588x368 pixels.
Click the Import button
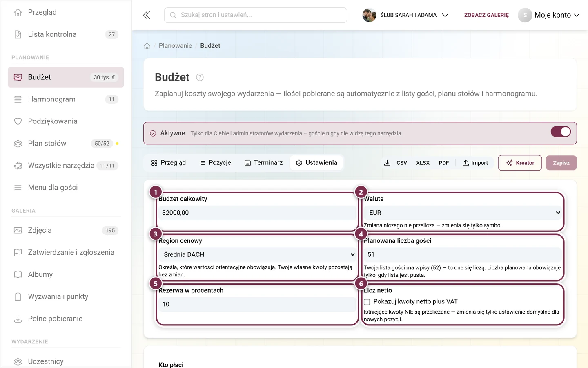point(475,163)
